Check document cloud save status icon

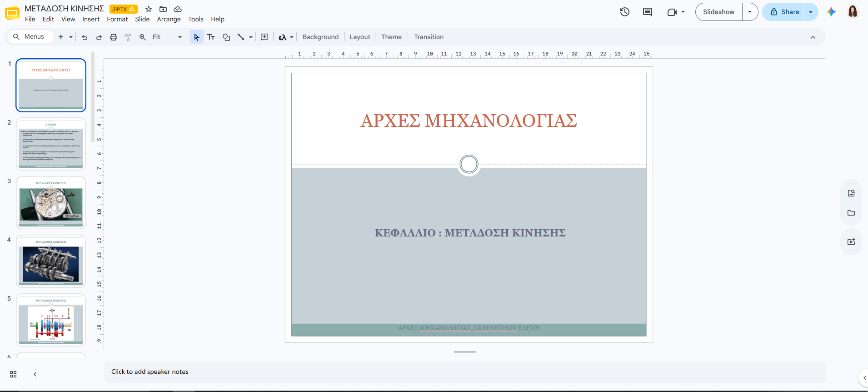pos(178,9)
